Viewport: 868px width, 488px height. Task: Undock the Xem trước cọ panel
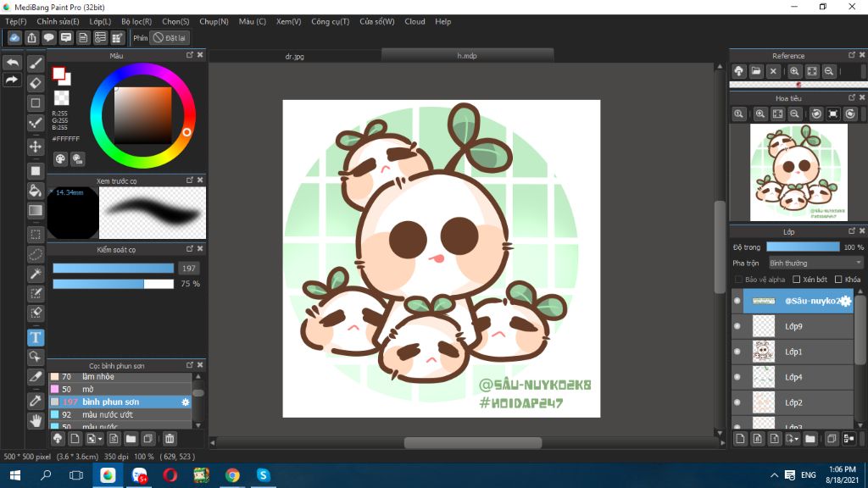tap(190, 180)
